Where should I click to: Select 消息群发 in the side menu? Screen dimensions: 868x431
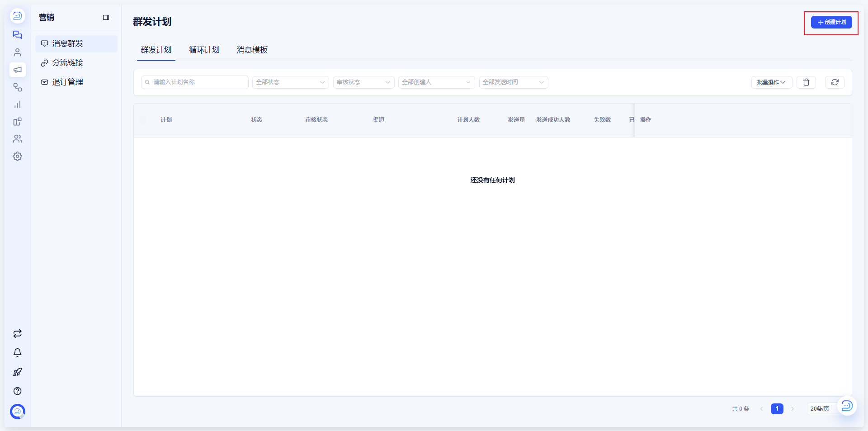76,44
